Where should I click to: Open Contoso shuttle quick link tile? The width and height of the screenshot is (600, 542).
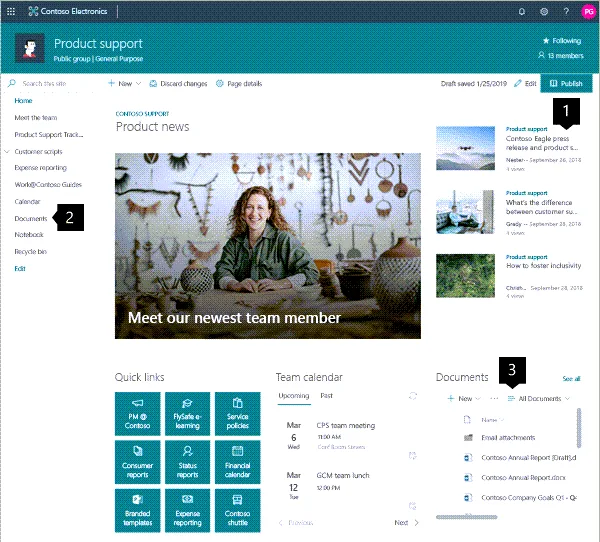(238, 510)
